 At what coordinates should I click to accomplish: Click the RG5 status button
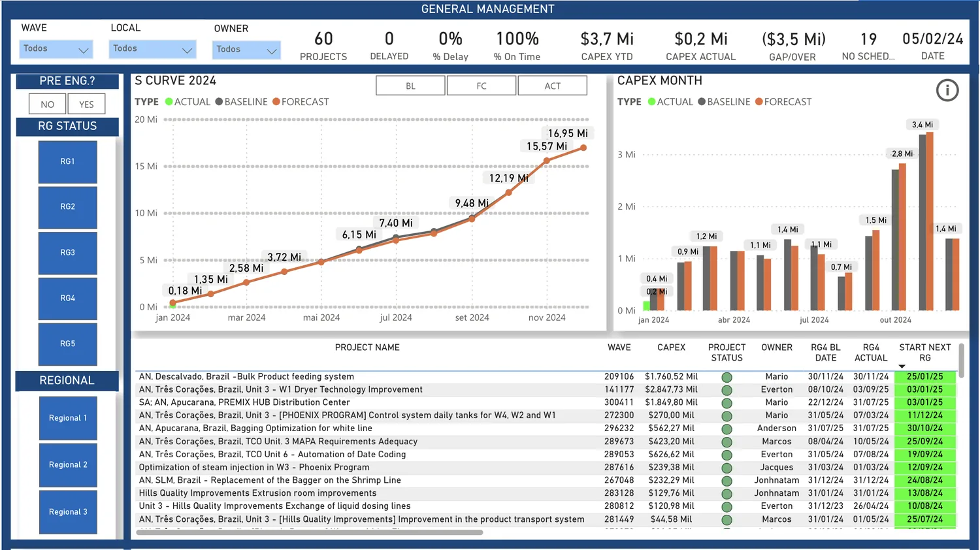[x=68, y=344]
